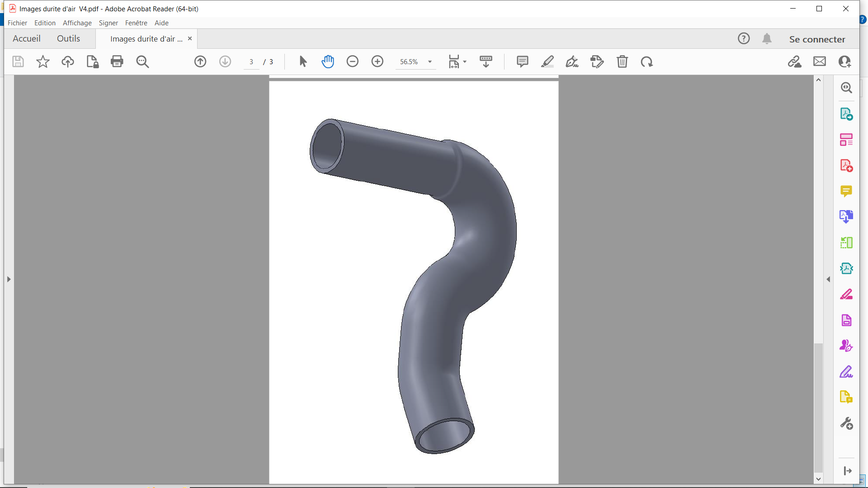Expand the left navigation pane
Image resolution: width=868 pixels, height=488 pixels.
point(9,279)
